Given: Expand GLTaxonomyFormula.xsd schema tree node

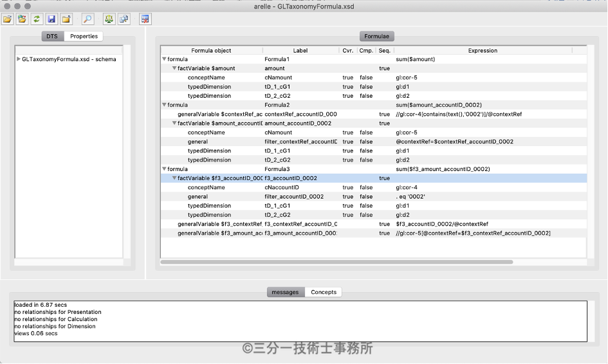Looking at the screenshot, I should [x=18, y=59].
